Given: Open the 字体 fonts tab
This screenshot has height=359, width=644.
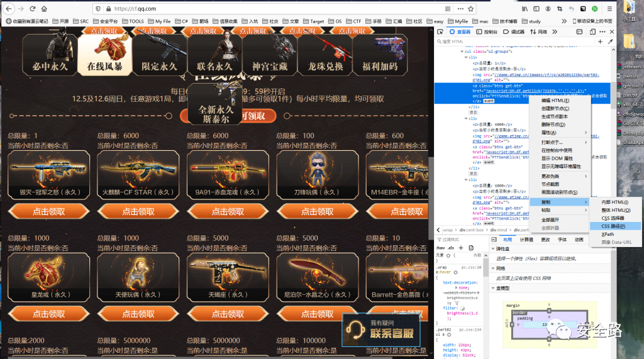Looking at the screenshot, I should click(x=562, y=240).
